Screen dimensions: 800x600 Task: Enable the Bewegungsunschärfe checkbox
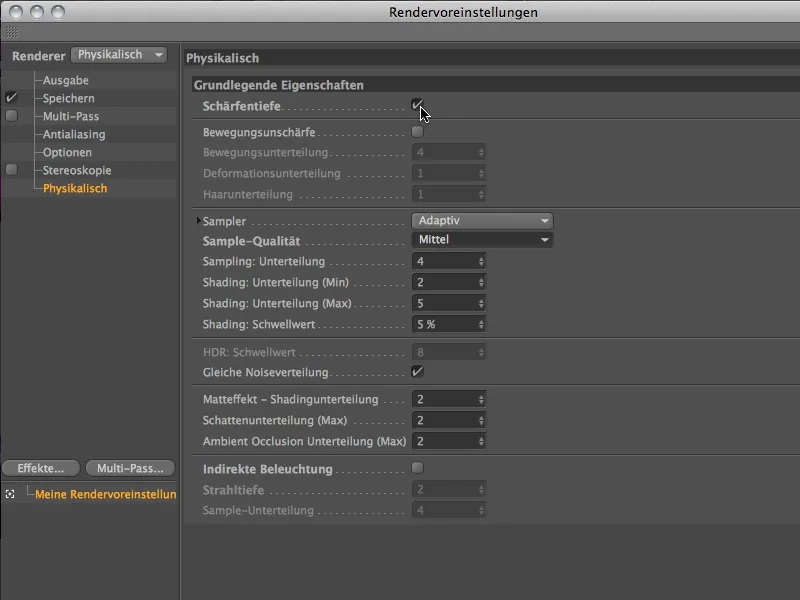pyautogui.click(x=417, y=132)
